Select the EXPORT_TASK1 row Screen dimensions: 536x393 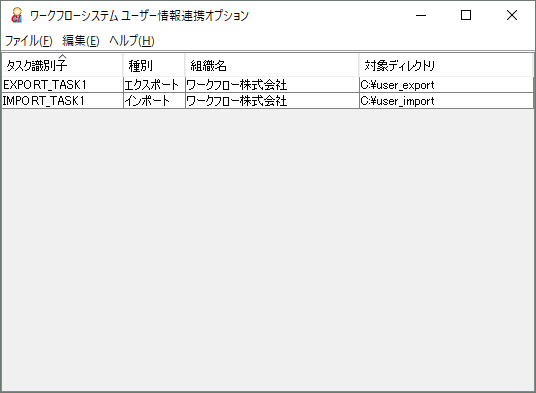point(267,85)
